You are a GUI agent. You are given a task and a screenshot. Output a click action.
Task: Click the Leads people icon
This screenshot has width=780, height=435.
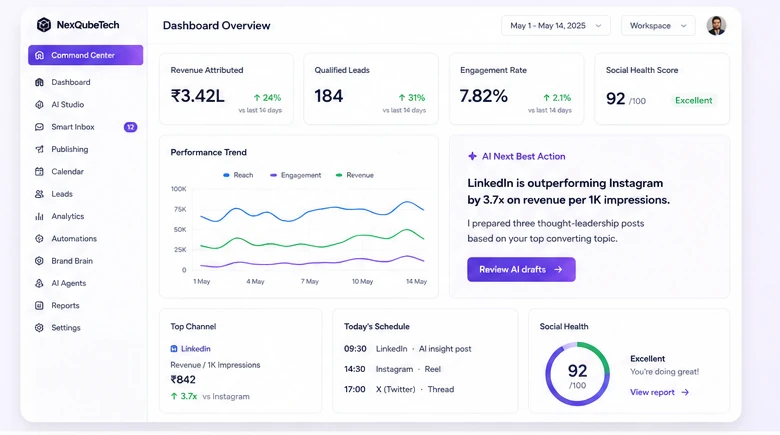pyautogui.click(x=39, y=194)
